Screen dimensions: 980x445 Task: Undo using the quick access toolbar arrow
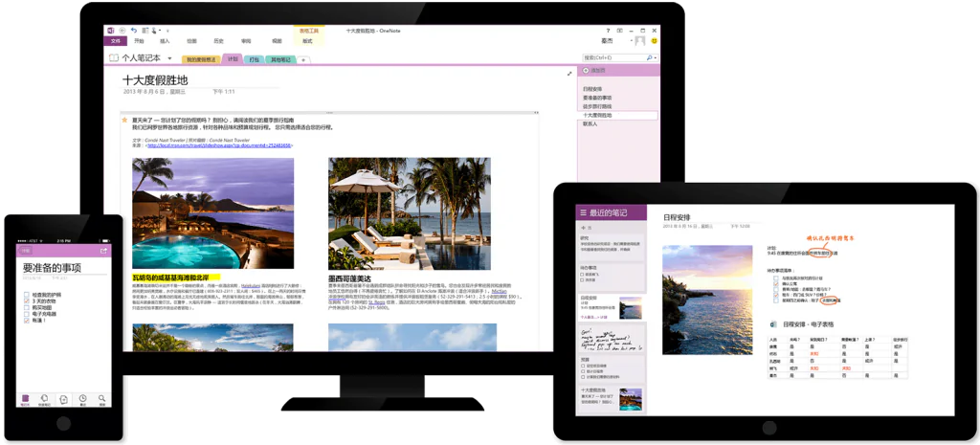tap(134, 30)
